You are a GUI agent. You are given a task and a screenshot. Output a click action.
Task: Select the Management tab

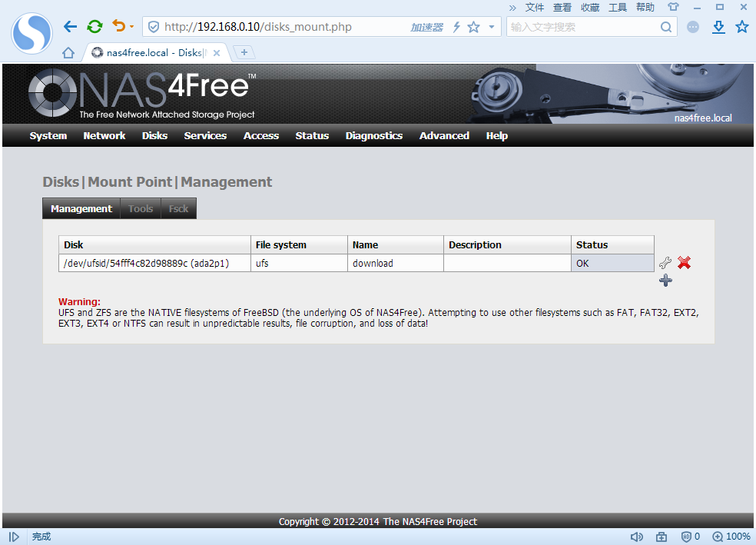[81, 208]
